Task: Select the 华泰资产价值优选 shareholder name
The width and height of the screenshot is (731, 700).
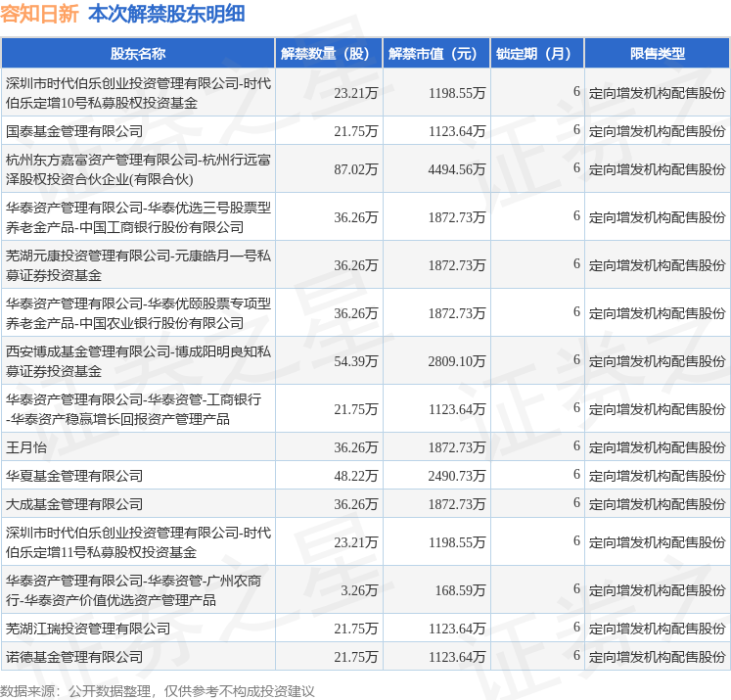Action: pos(133,590)
